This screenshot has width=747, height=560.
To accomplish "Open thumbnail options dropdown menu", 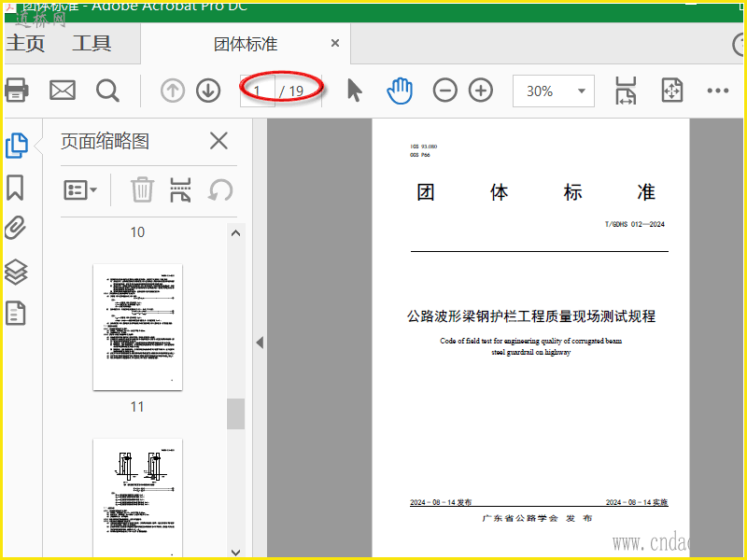I will [x=80, y=190].
